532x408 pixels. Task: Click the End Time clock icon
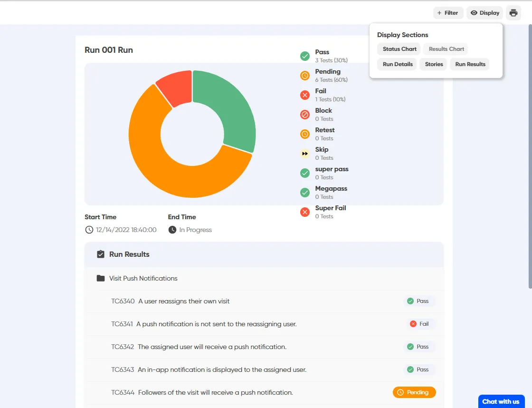[x=172, y=230]
